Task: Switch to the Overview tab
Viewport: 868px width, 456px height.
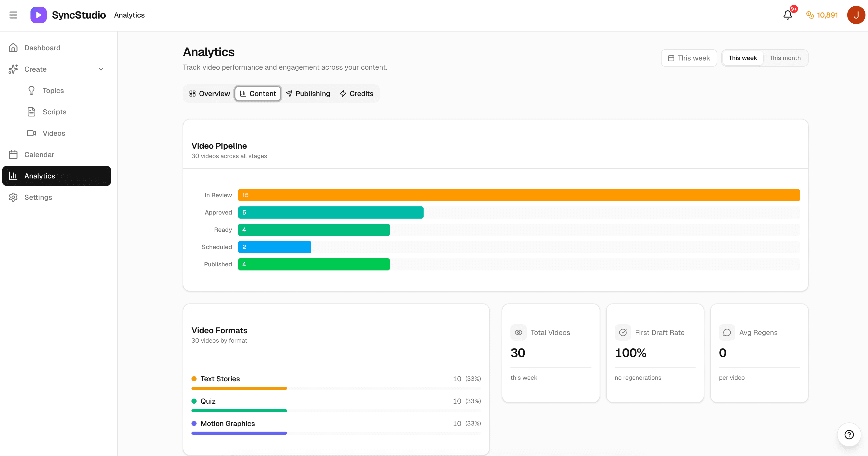Action: (210, 94)
